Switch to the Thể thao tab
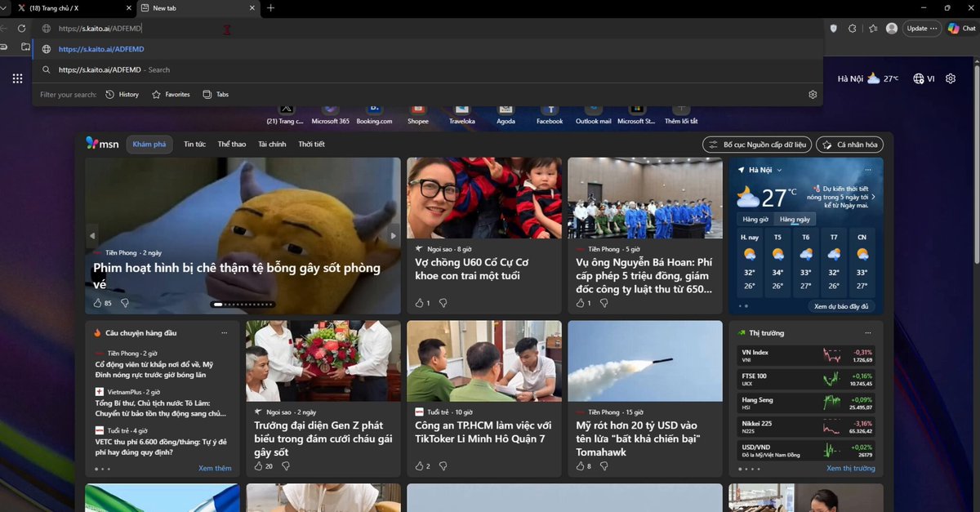Image resolution: width=980 pixels, height=512 pixels. point(232,145)
